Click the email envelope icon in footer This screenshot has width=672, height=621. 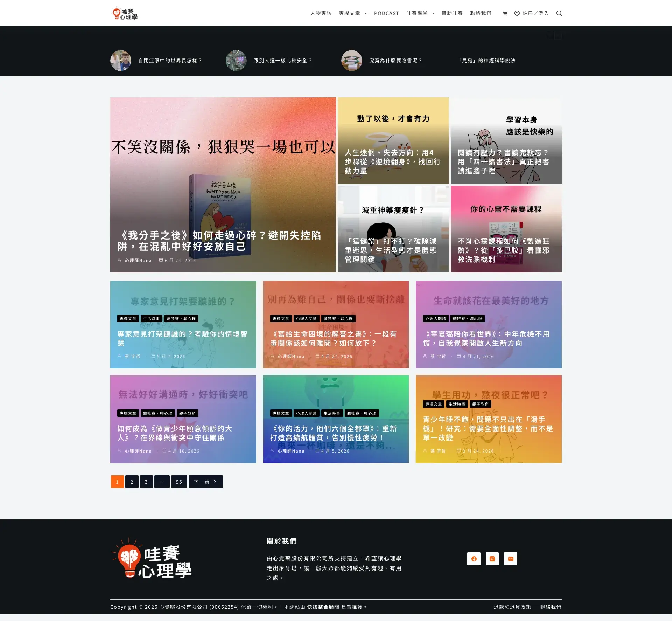[x=511, y=559]
